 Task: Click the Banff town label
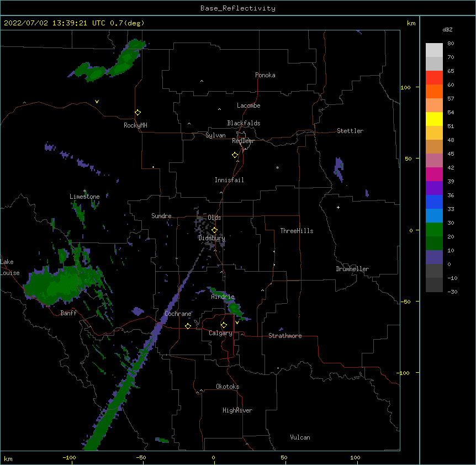[x=68, y=313]
